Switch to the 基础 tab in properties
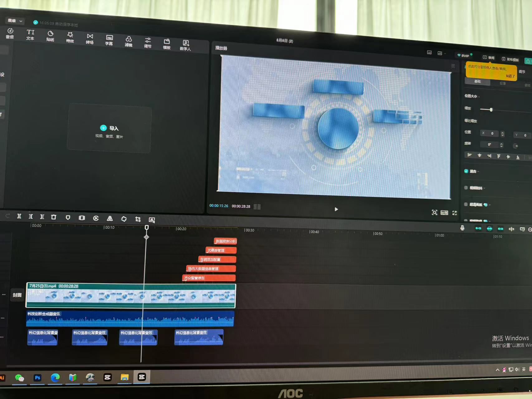 point(477,81)
